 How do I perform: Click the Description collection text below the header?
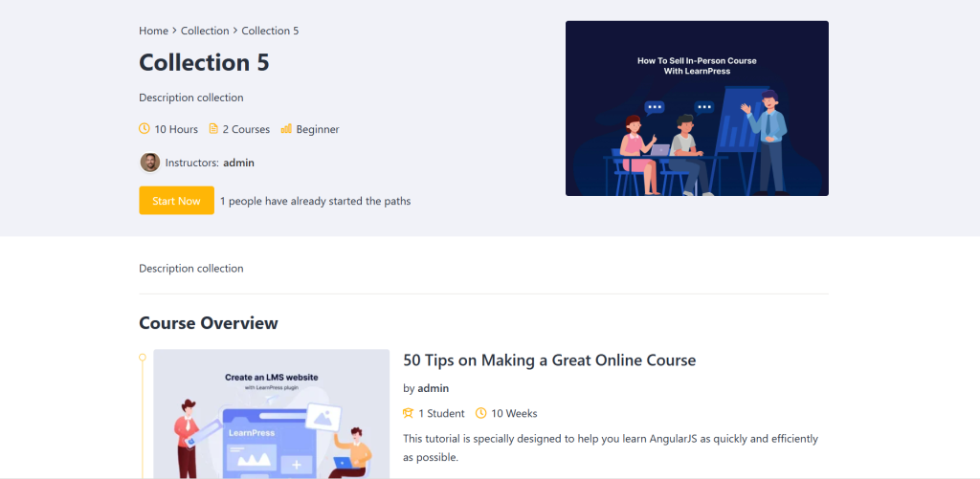click(x=191, y=269)
